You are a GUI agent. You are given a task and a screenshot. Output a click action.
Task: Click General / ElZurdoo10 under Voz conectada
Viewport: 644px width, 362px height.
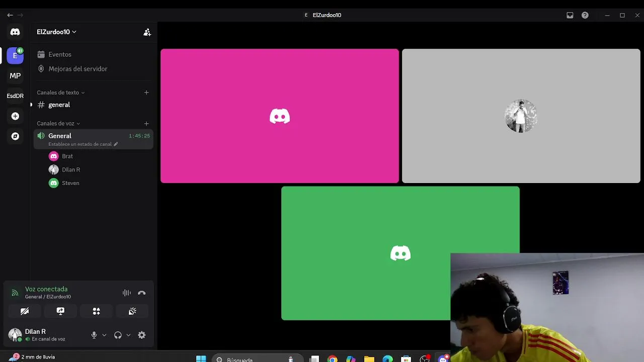48,297
